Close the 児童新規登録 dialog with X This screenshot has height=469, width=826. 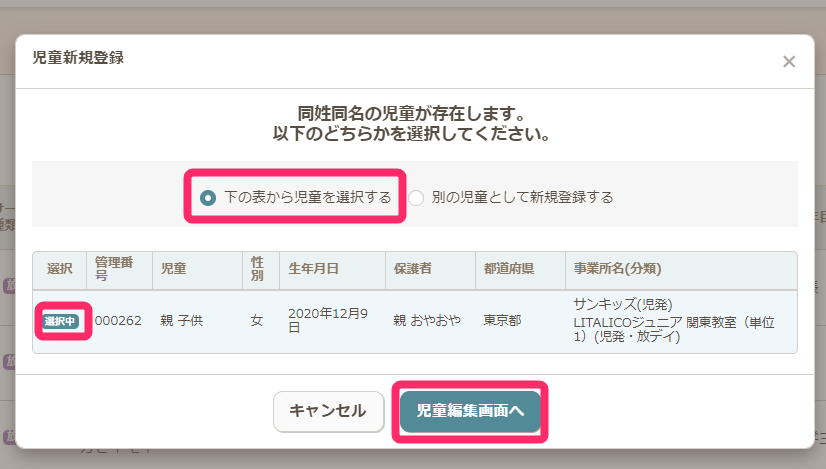click(x=788, y=62)
